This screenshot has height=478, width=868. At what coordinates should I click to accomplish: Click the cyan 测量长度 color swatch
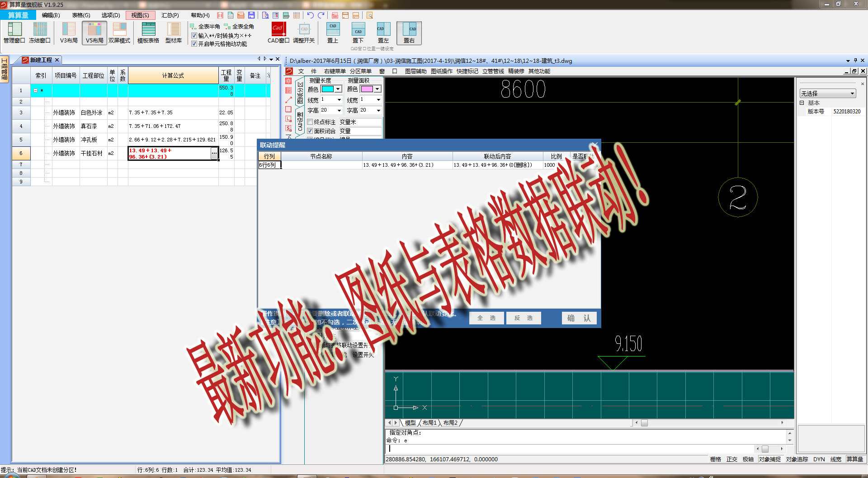tap(328, 89)
